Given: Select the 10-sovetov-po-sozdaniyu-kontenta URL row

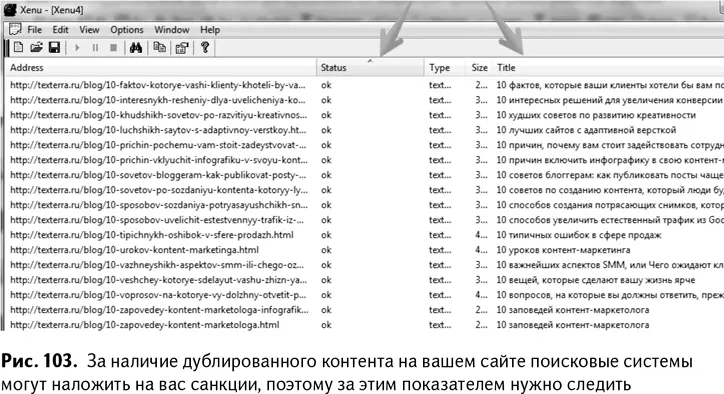Looking at the screenshot, I should [159, 190].
